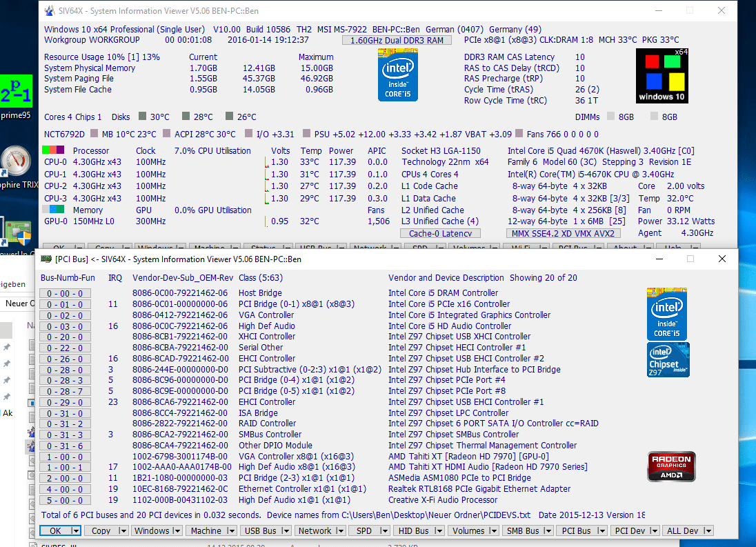Click the MMX SSE4.2 XD VMX AVX2 button
This screenshot has width=756, height=547.
point(563,233)
